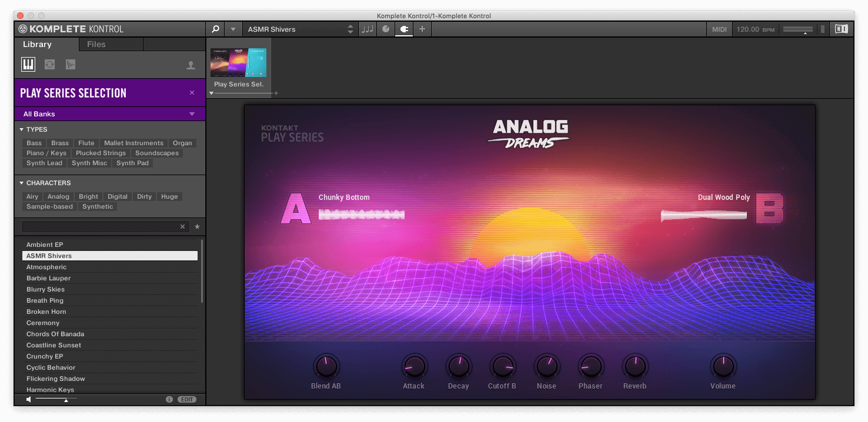Collapse the CHARACTERS section

pyautogui.click(x=45, y=183)
